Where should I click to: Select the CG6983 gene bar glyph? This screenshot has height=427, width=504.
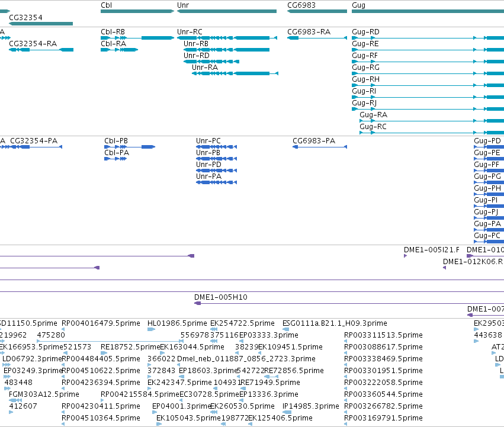[317, 11]
